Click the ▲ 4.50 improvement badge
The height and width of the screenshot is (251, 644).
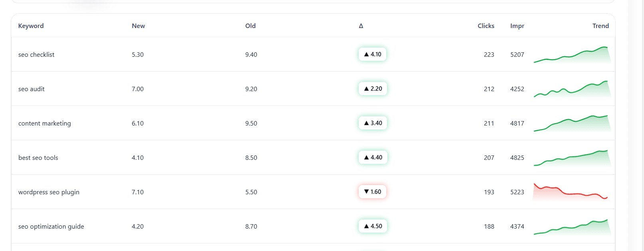373,226
